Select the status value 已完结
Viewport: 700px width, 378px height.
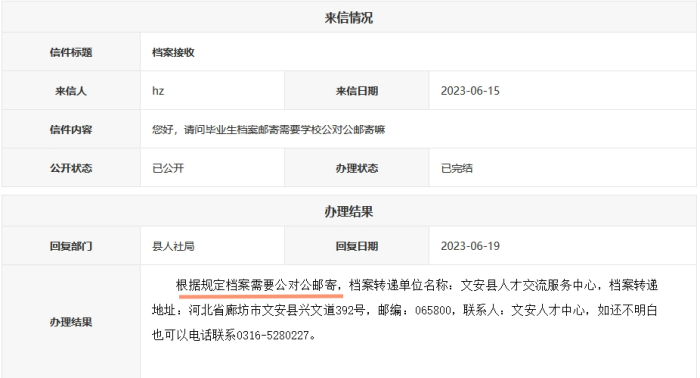pyautogui.click(x=457, y=168)
